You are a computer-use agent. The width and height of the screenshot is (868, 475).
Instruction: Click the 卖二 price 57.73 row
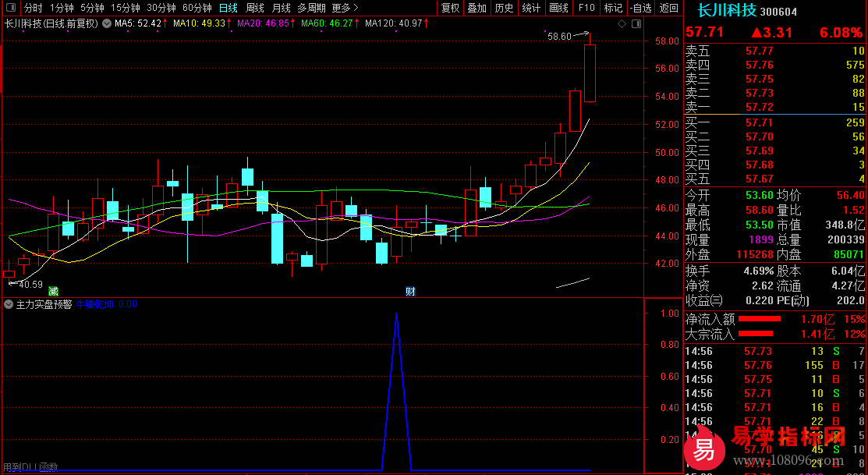click(x=775, y=93)
